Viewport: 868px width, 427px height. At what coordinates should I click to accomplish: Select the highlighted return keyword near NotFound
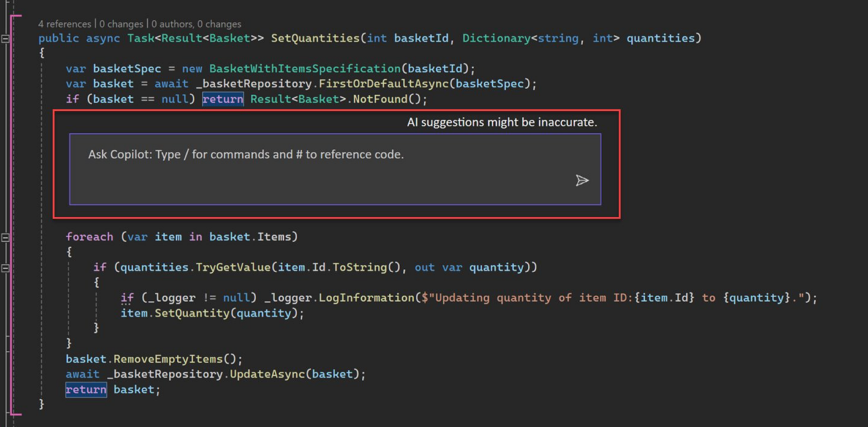pyautogui.click(x=223, y=99)
